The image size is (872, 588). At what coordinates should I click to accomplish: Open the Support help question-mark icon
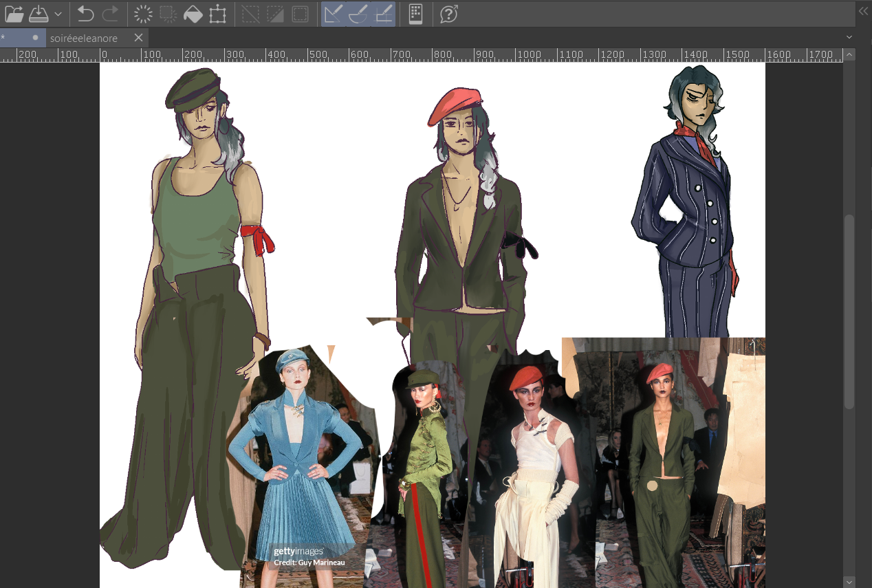pos(449,14)
